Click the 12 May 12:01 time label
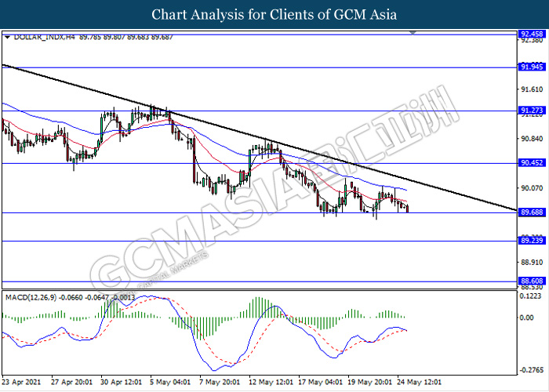Image resolution: width=549 pixels, height=392 pixels. [x=270, y=382]
